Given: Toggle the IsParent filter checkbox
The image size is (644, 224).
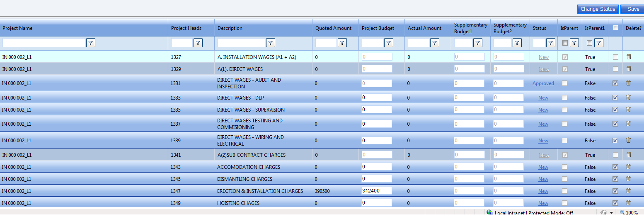Looking at the screenshot, I should [565, 43].
